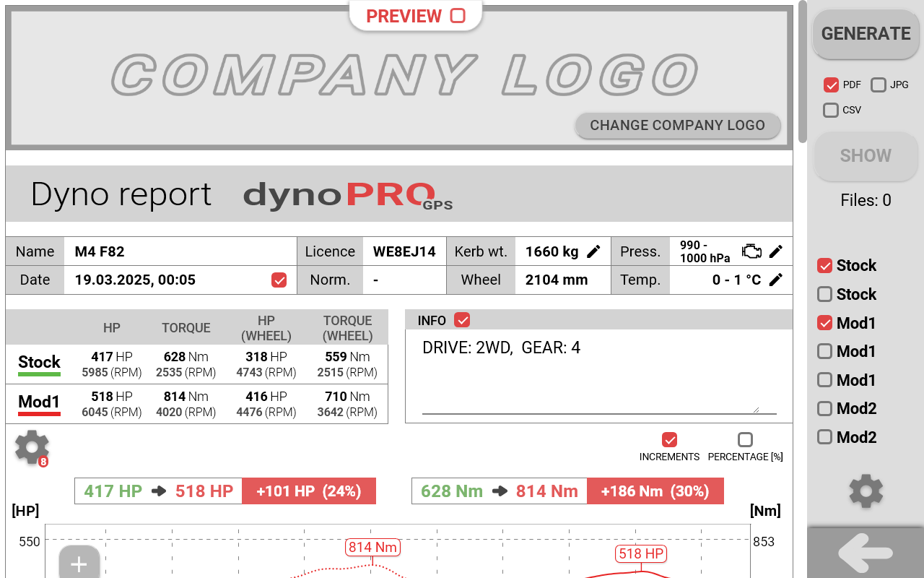Uncheck the INCREMENTS option
The width and height of the screenshot is (924, 578).
click(669, 439)
